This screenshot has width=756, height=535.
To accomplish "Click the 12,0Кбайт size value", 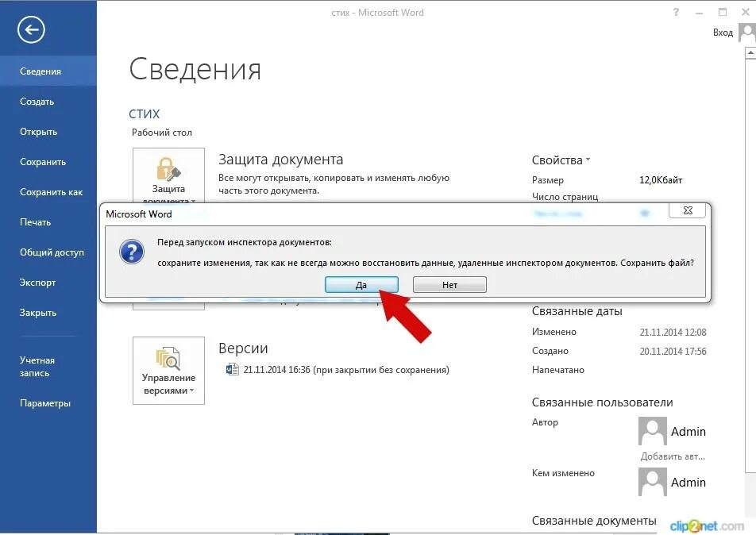I will pyautogui.click(x=661, y=180).
